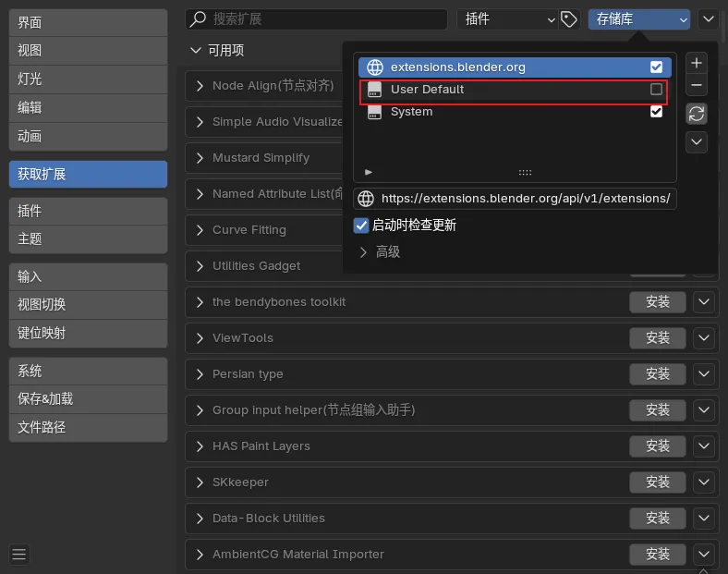
Task: Open the dropdown arrow beside SKkeeper's install button
Action: coord(705,482)
